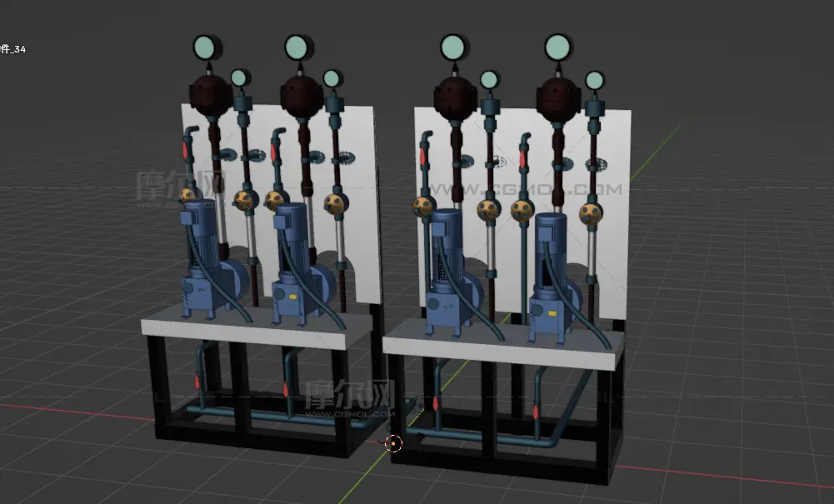Click the 3D cursor at the world origin
Screen dimensions: 834x504
(394, 443)
